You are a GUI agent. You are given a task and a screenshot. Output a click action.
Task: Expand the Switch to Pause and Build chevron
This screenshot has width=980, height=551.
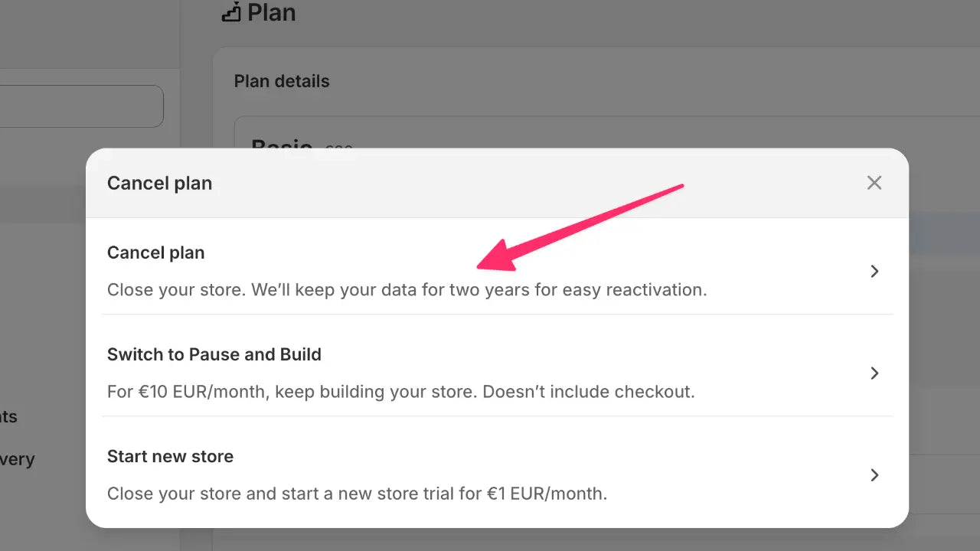874,373
